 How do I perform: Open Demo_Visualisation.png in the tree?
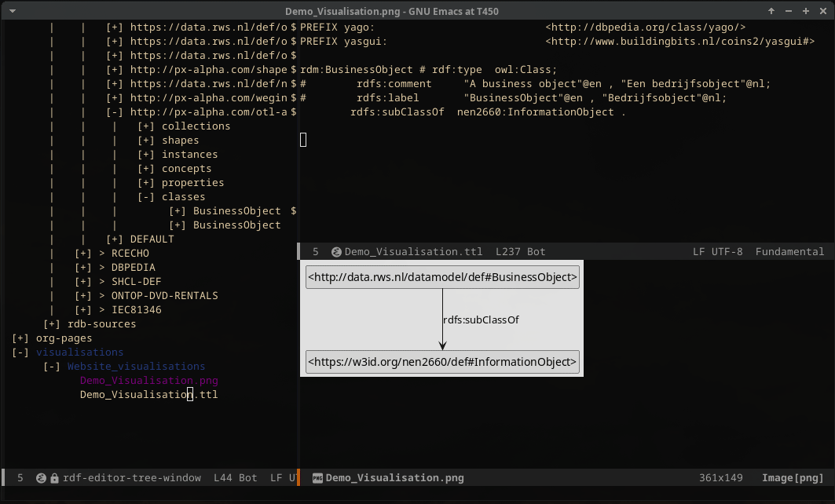[x=148, y=381]
